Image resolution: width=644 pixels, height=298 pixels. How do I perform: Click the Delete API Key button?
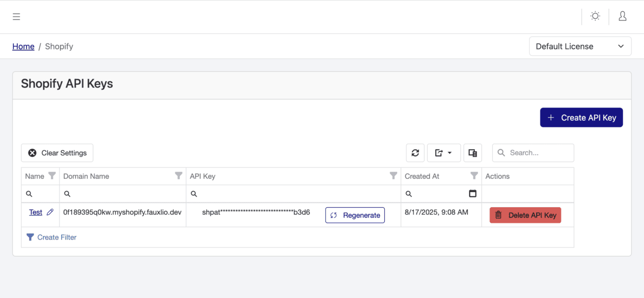525,215
